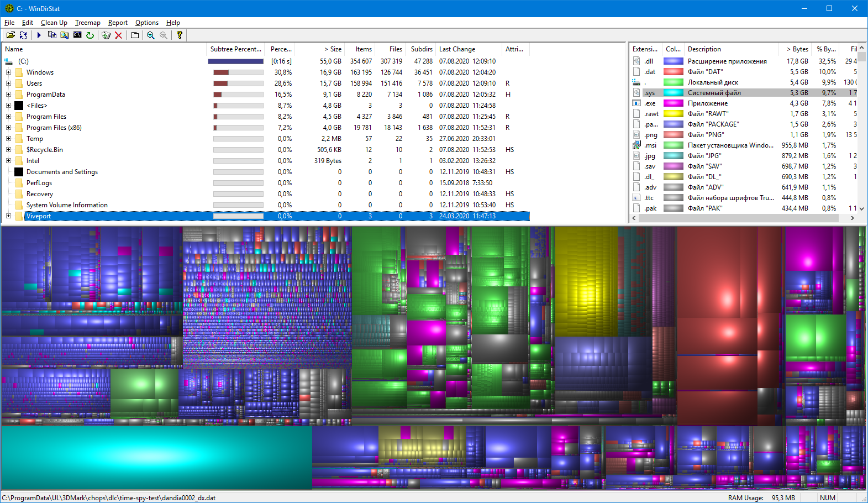Image resolution: width=868 pixels, height=503 pixels.
Task: Expand the Temp folder node
Action: click(x=8, y=139)
